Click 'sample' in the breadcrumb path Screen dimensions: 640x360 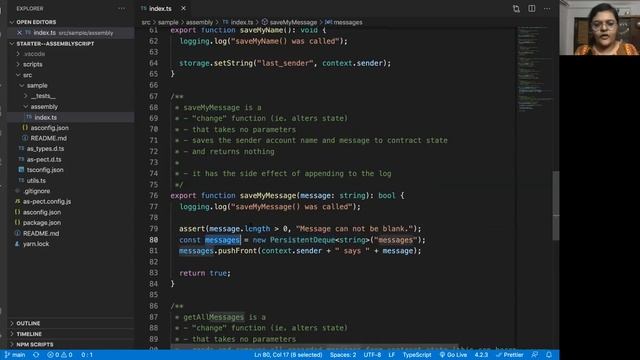tap(168, 22)
